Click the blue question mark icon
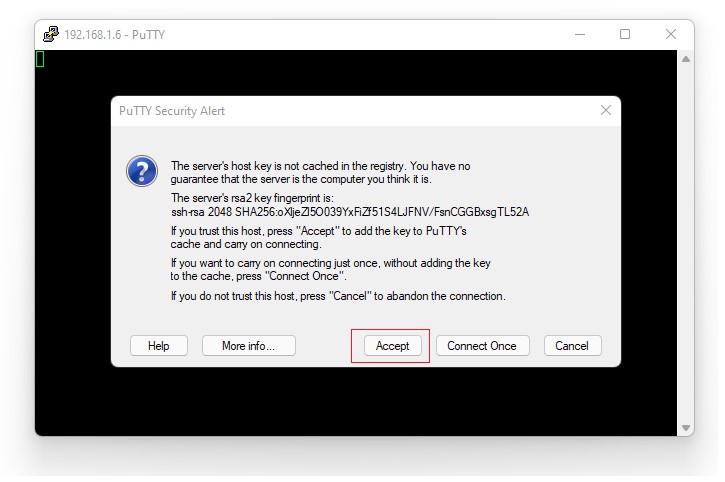Screen dimensions: 725x482 pyautogui.click(x=142, y=171)
